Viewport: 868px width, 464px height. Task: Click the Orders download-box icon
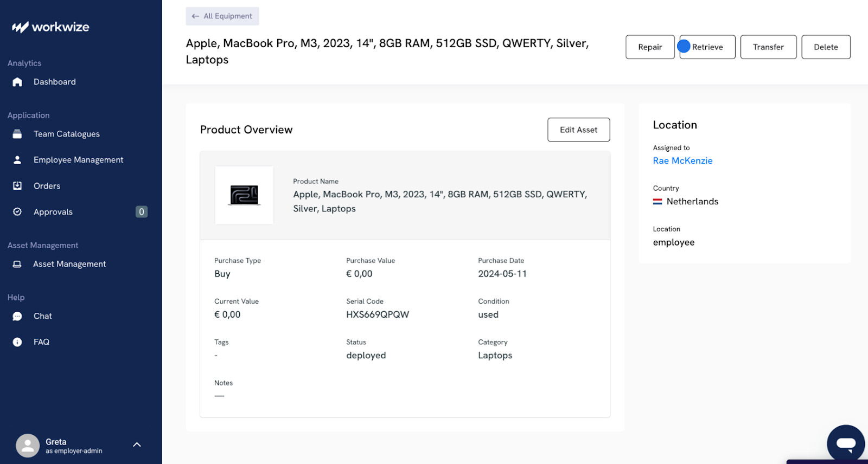point(17,186)
